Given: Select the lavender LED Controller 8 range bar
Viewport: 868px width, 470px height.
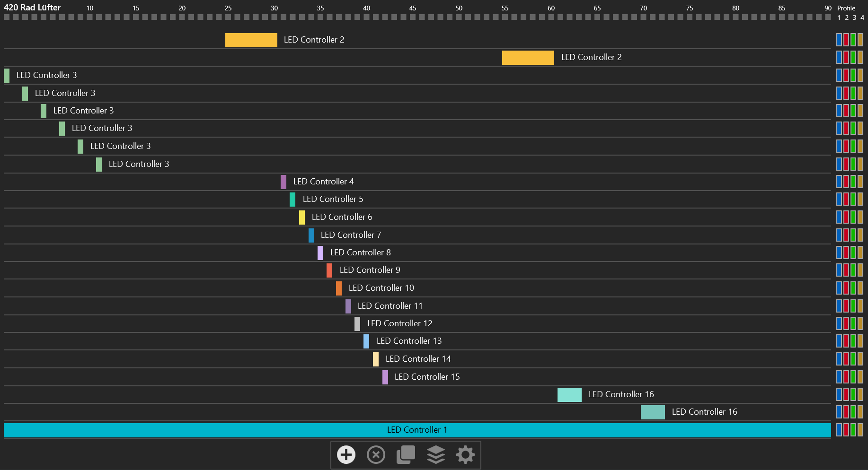Looking at the screenshot, I should click(320, 253).
